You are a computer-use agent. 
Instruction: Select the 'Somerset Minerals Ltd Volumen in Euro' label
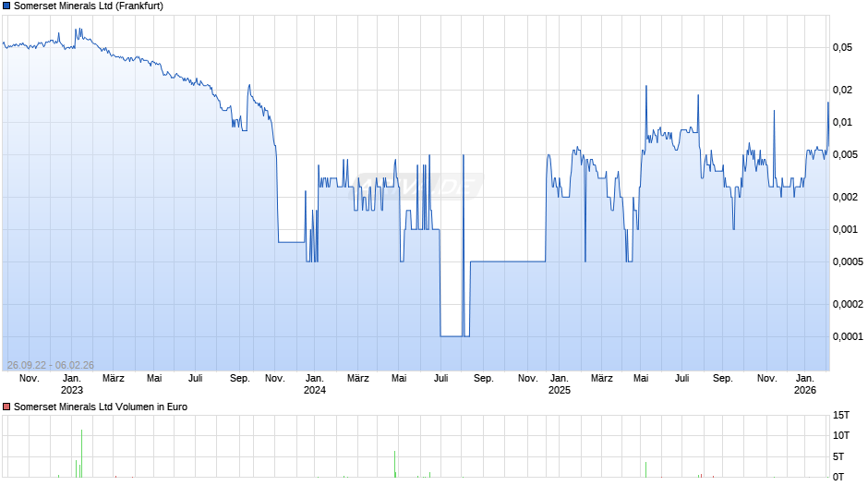[x=101, y=407]
